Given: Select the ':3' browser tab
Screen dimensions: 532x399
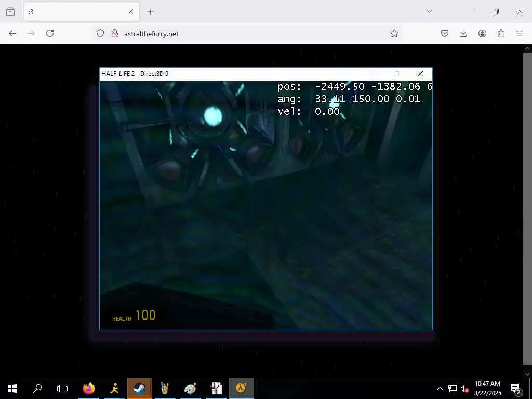Looking at the screenshot, I should tap(82, 12).
